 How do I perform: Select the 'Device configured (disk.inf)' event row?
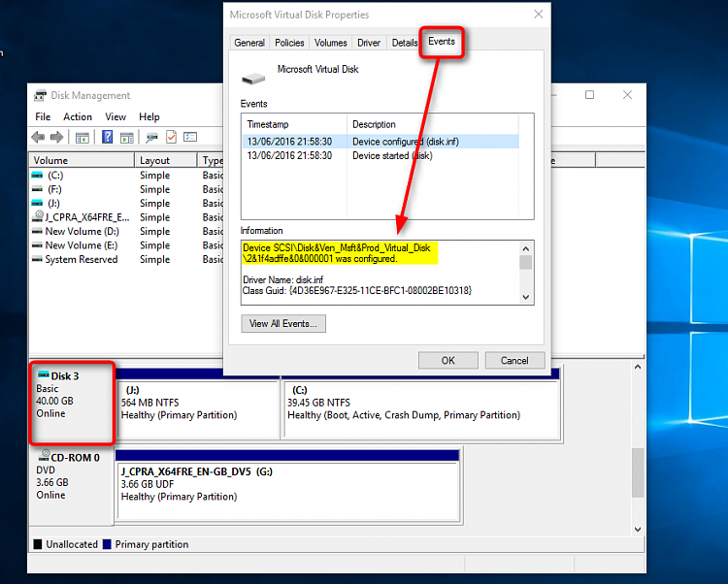[x=381, y=142]
